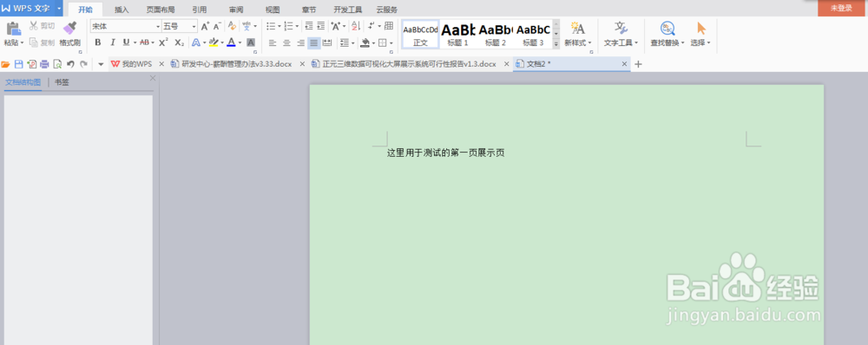The height and width of the screenshot is (345, 868).
Task: Click the 未登录 login button
Action: click(841, 8)
